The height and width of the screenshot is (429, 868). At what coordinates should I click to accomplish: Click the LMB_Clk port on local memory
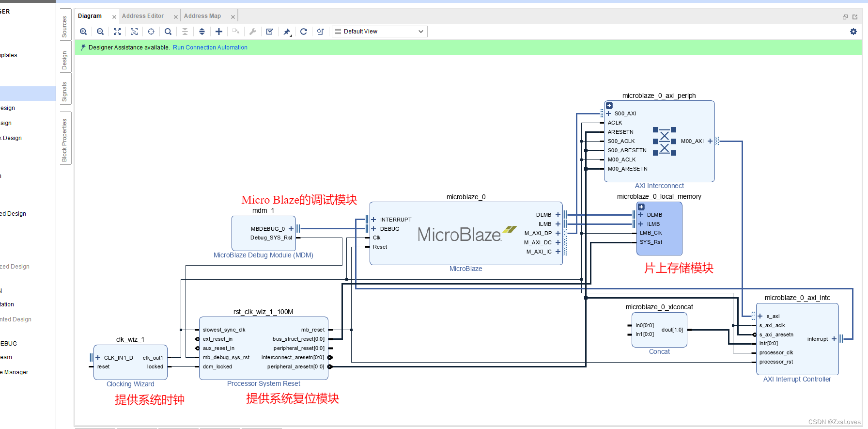pos(651,233)
